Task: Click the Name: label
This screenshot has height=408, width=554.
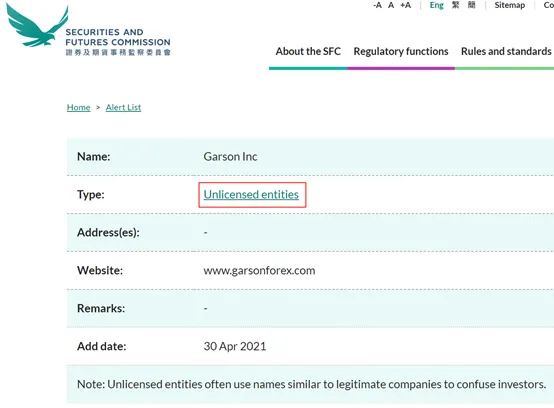Action: pos(94,156)
